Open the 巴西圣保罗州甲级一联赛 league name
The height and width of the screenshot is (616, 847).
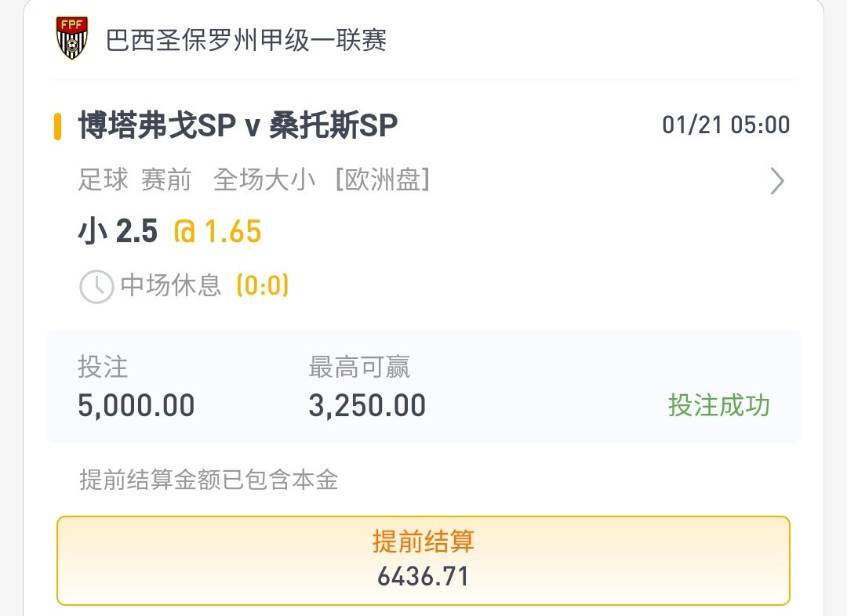click(246, 40)
